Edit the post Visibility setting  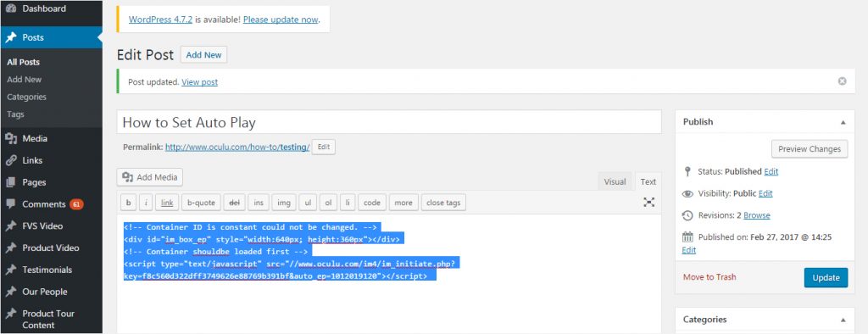[765, 193]
